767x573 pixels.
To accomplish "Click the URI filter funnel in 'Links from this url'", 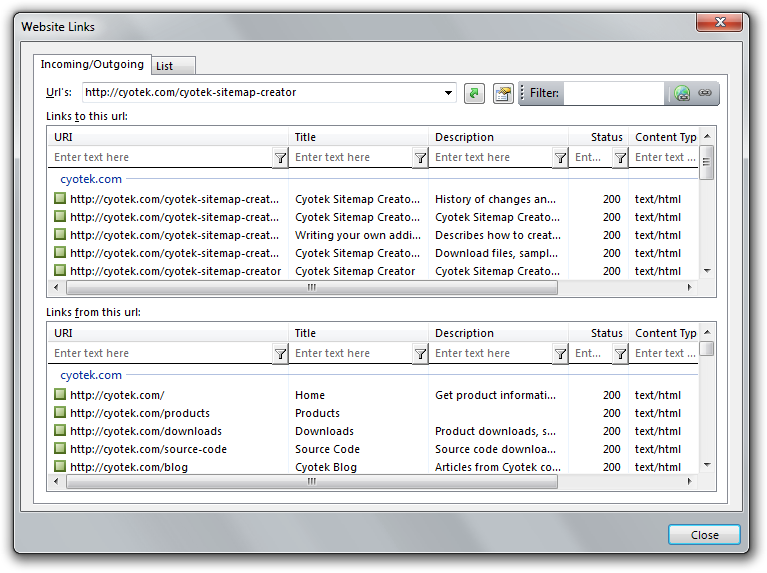I will pyautogui.click(x=280, y=353).
